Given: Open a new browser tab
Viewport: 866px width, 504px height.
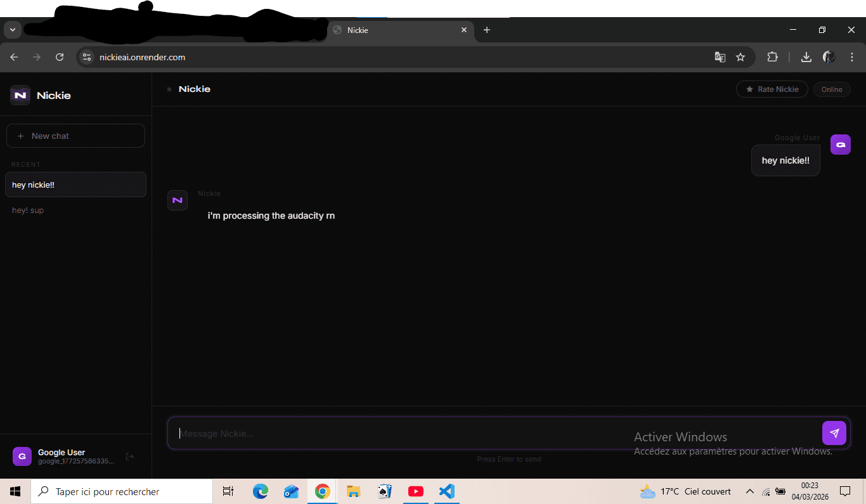Looking at the screenshot, I should 487,30.
